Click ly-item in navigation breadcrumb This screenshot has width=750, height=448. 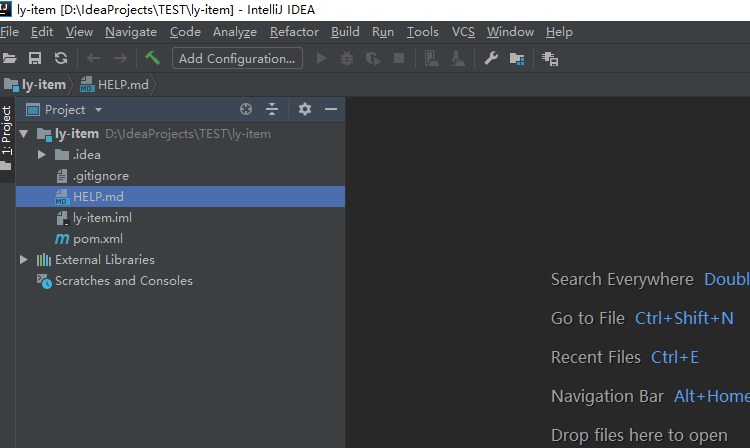(35, 85)
